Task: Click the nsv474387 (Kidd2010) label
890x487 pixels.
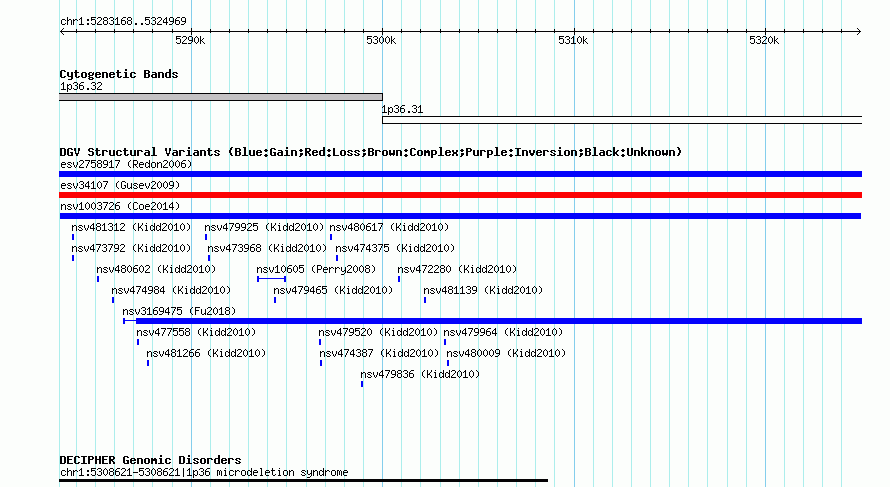Action: click(379, 353)
